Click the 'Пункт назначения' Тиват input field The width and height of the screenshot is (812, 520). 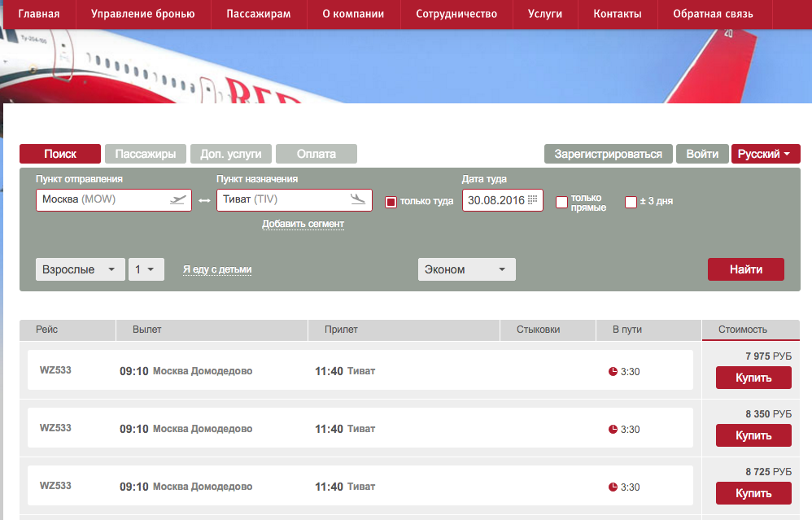point(281,199)
